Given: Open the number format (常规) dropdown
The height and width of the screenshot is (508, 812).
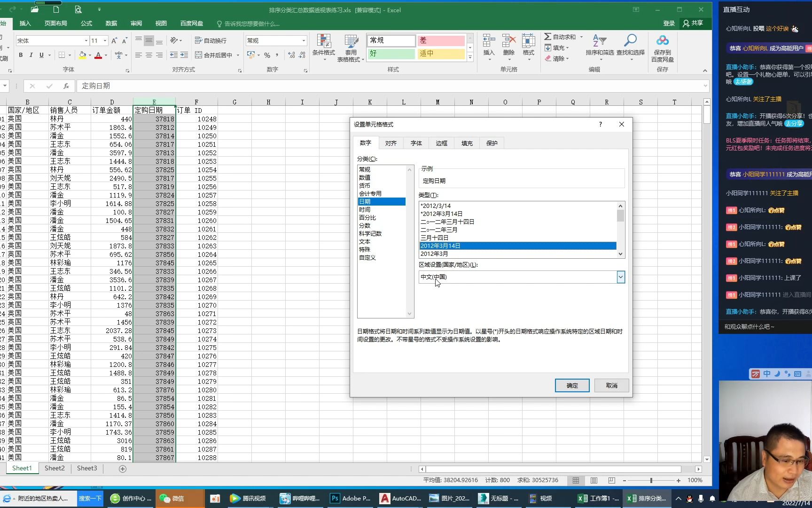Looking at the screenshot, I should pyautogui.click(x=303, y=40).
